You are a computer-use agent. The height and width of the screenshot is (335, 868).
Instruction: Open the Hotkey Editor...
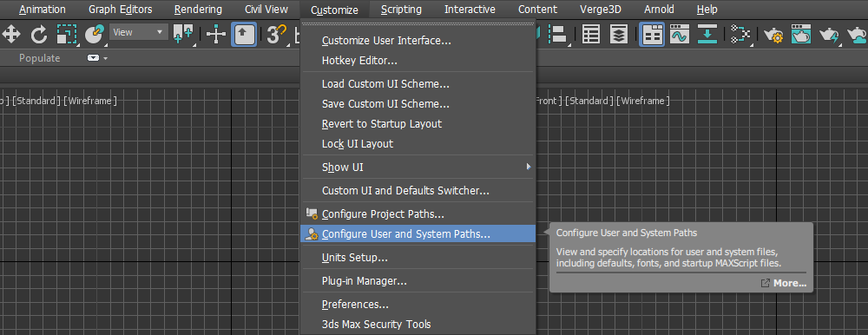[418, 61]
